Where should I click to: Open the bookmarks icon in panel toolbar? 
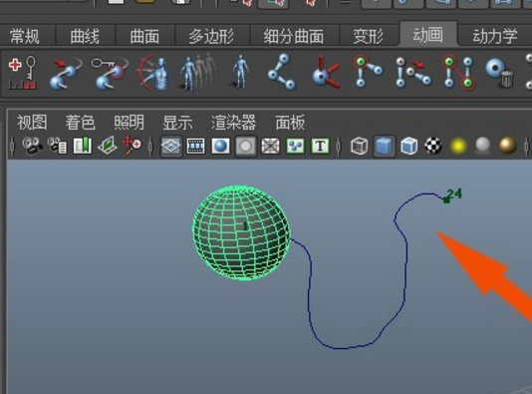(x=82, y=146)
